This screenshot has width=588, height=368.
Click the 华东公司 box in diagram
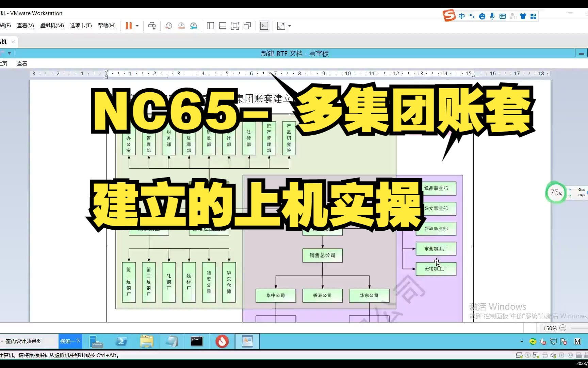click(x=369, y=295)
